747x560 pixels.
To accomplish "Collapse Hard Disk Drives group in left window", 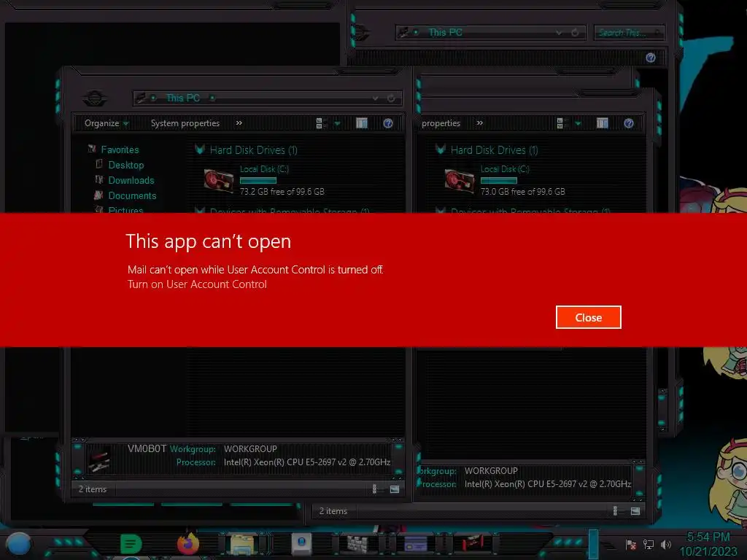I will (200, 149).
